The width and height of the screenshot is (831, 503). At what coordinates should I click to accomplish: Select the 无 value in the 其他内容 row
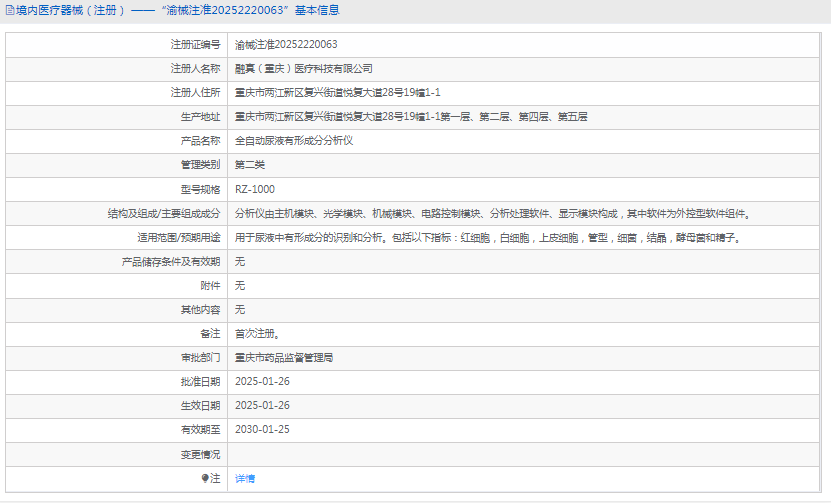point(240,310)
